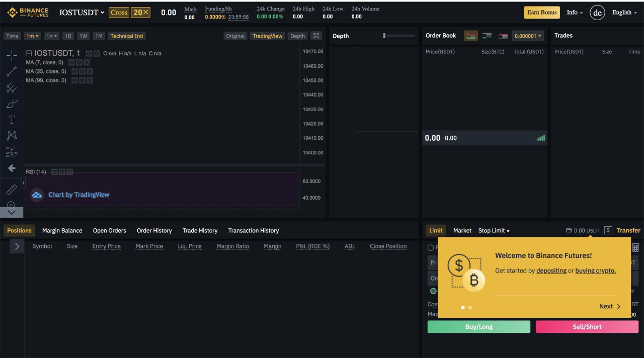Open the Stop Limit order type dropdown
644x358 pixels.
click(494, 230)
